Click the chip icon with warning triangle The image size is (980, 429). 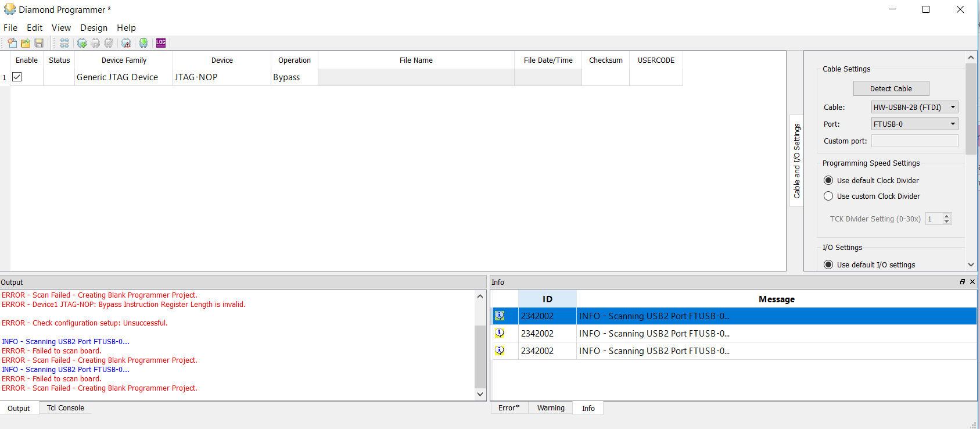tap(126, 43)
